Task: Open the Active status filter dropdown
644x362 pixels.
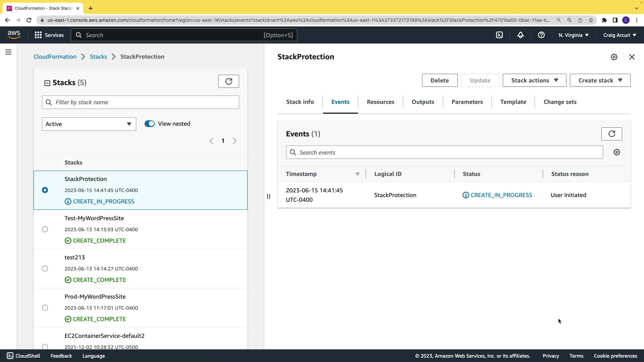Action: 89,124
